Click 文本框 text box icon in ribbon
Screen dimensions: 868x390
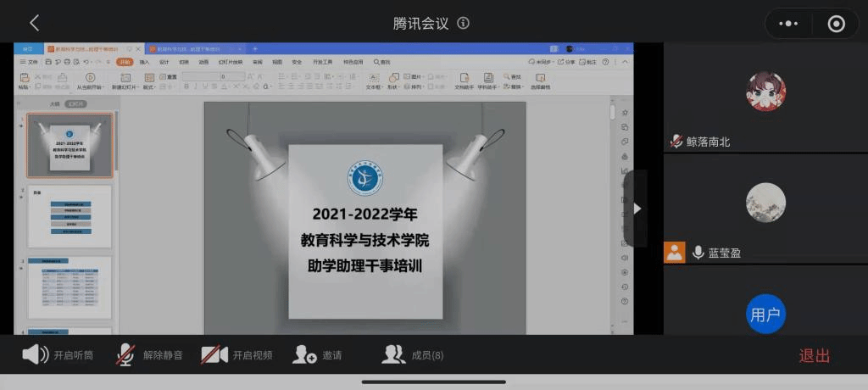point(373,79)
